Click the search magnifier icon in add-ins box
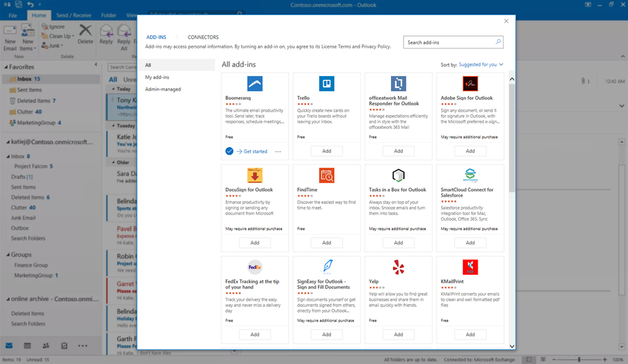 click(498, 42)
